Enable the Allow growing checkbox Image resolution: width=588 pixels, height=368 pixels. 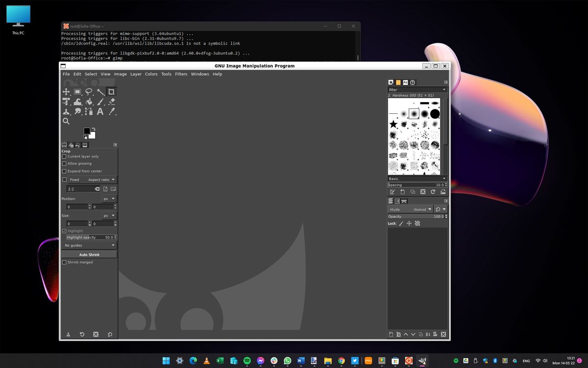pos(64,163)
